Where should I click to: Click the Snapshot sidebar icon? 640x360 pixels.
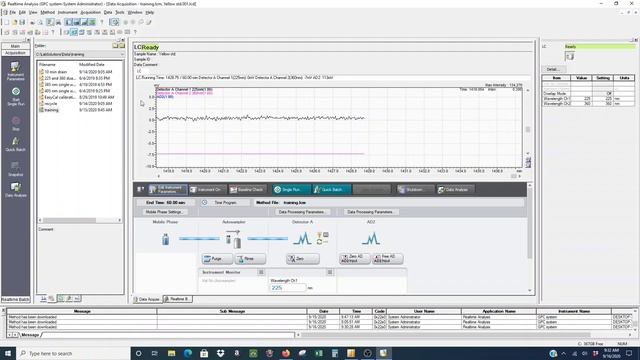(16, 169)
